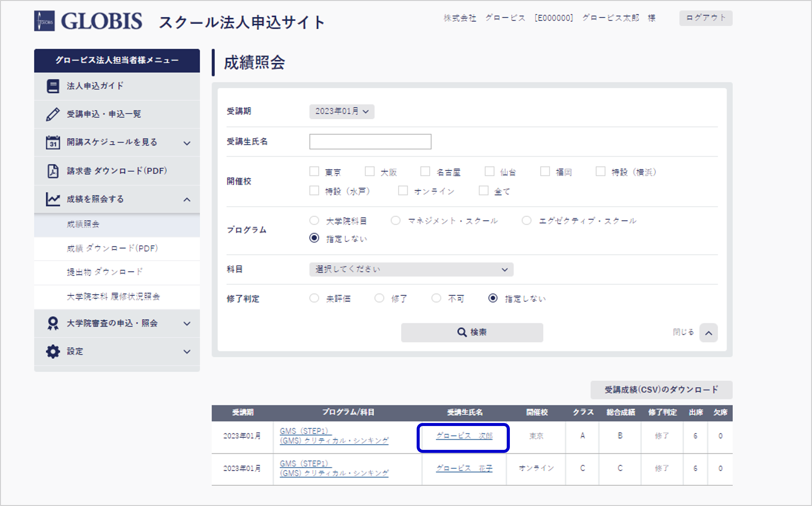
Task: Select 修了 in 修了判定 options
Action: [x=379, y=298]
